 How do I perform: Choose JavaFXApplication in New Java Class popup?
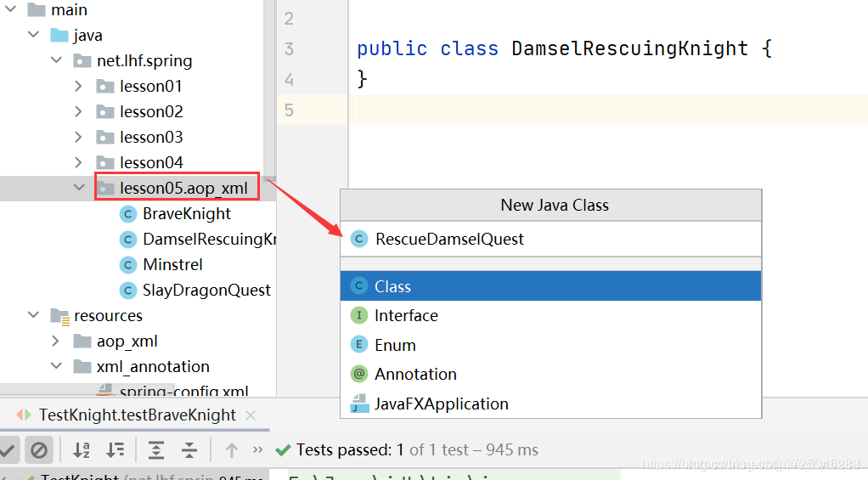pyautogui.click(x=551, y=404)
